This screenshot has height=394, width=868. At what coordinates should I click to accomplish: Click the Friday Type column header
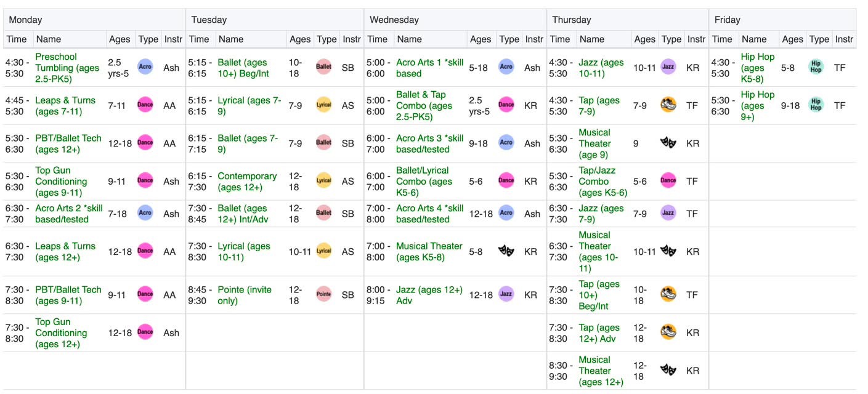(819, 39)
